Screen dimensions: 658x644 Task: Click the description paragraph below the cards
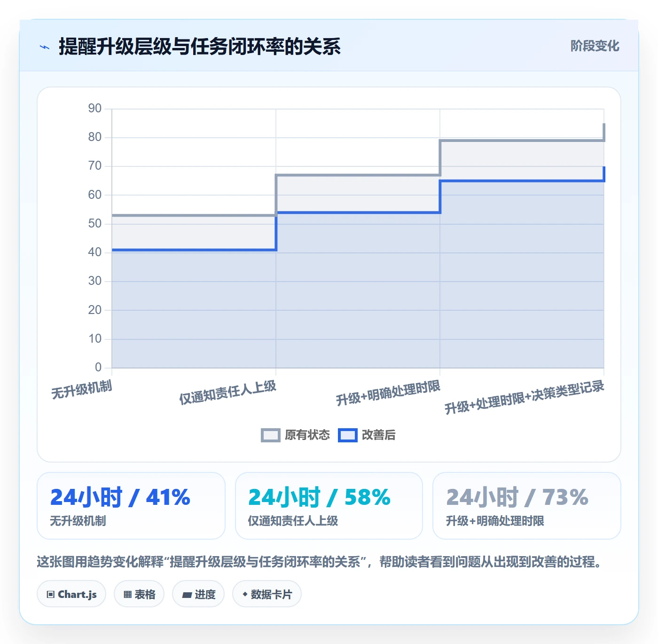click(x=320, y=562)
